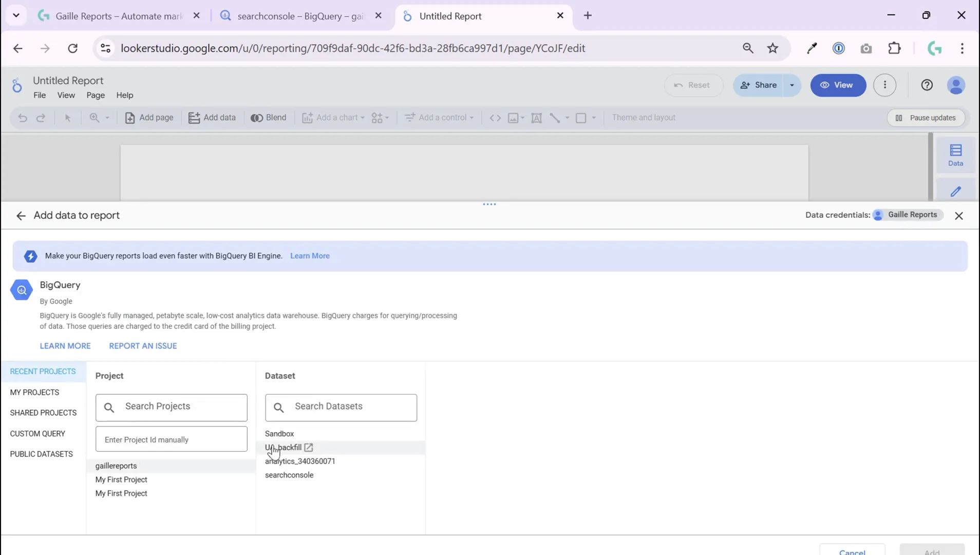Expand the shape tool dropdown arrow
Image resolution: width=980 pixels, height=555 pixels.
[594, 118]
